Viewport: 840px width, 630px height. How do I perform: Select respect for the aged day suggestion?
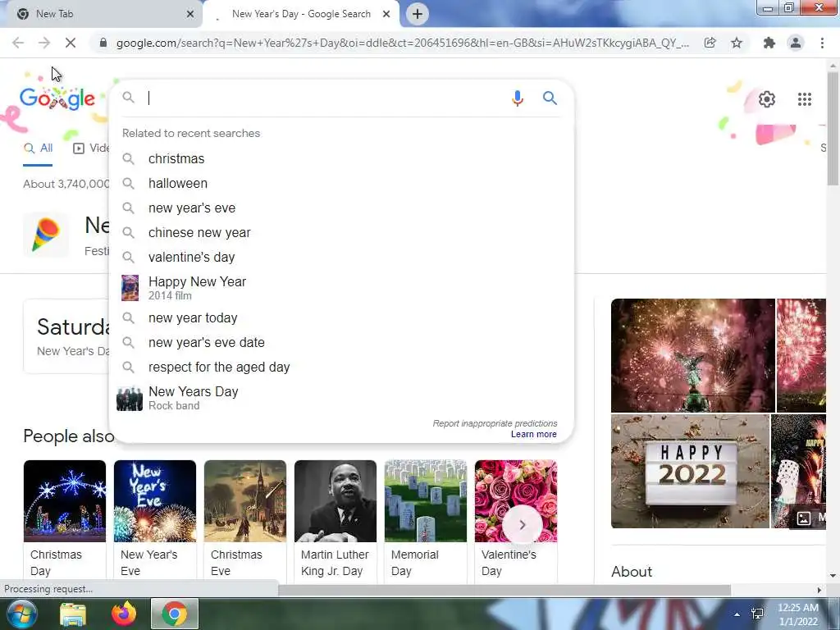click(x=341, y=367)
